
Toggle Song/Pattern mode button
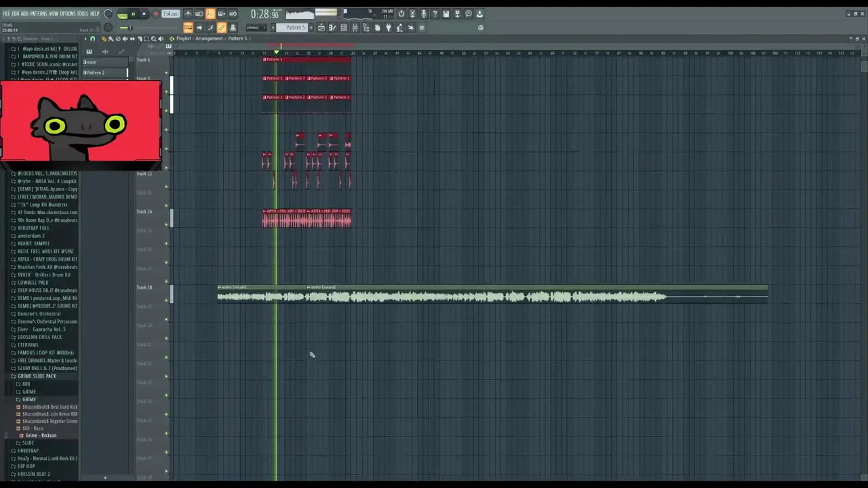coord(122,15)
